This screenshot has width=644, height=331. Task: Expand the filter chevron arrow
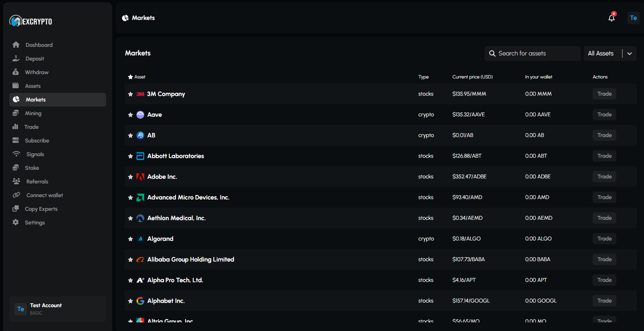pos(630,54)
